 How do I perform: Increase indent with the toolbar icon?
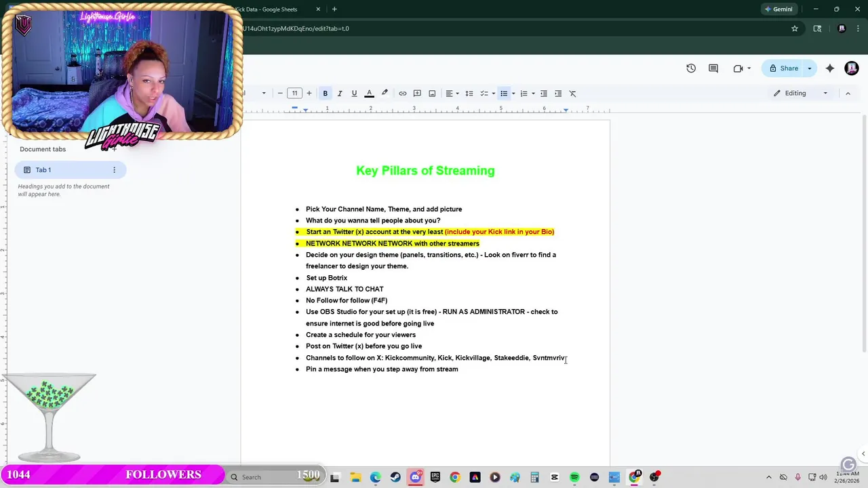point(558,94)
